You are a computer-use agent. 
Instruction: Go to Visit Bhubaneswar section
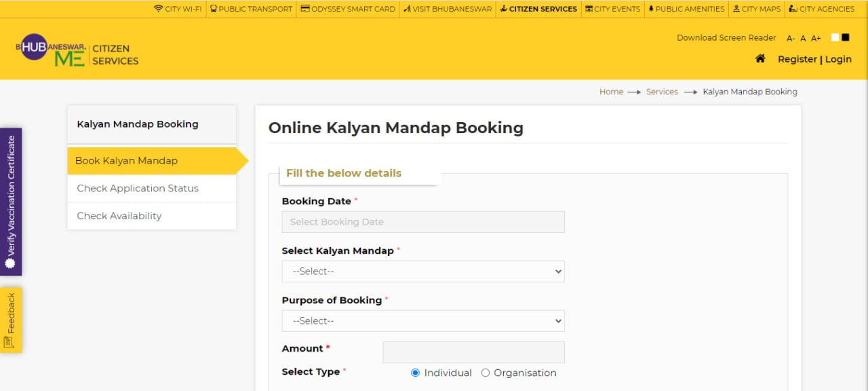pyautogui.click(x=447, y=9)
